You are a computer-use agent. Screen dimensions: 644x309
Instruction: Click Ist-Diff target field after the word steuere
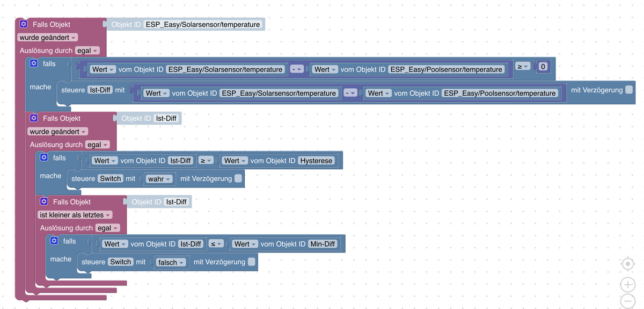pyautogui.click(x=100, y=90)
